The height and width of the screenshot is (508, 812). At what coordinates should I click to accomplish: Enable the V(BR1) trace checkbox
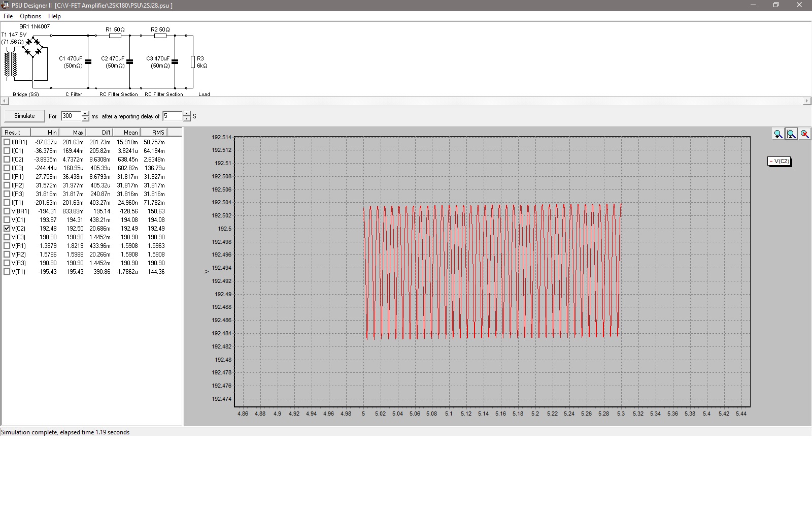[x=7, y=211]
